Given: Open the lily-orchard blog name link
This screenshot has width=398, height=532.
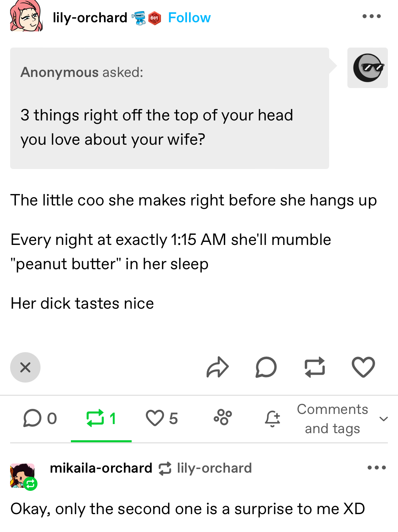Looking at the screenshot, I should (90, 18).
